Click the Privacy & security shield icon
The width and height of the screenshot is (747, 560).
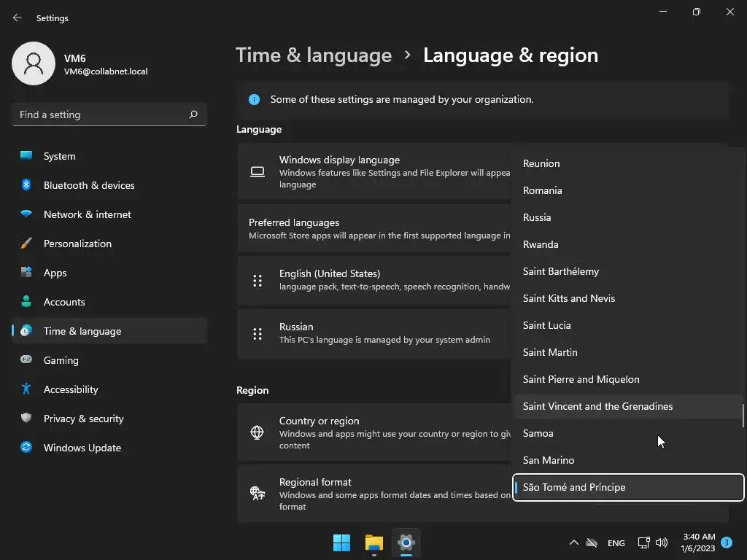click(x=26, y=418)
